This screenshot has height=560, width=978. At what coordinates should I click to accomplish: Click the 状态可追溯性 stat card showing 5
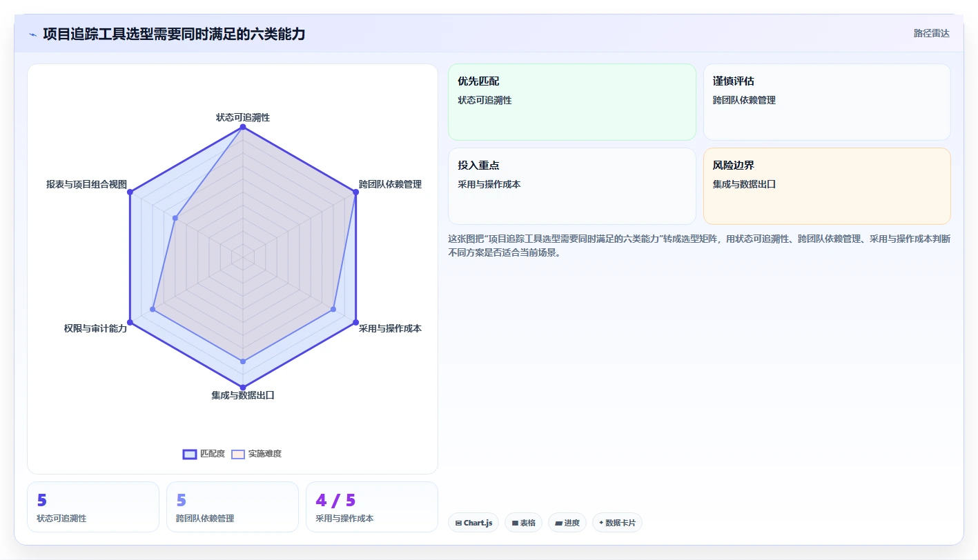point(93,507)
